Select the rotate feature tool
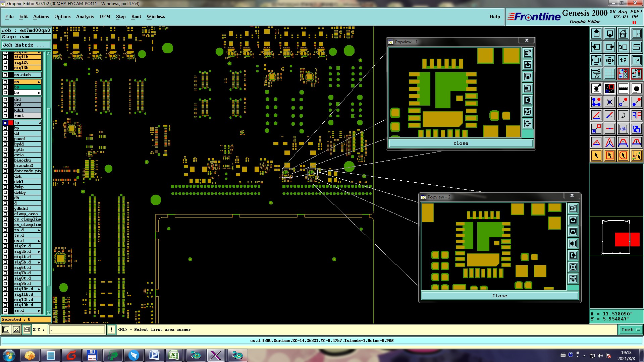This screenshot has width=644, height=362. point(623,116)
